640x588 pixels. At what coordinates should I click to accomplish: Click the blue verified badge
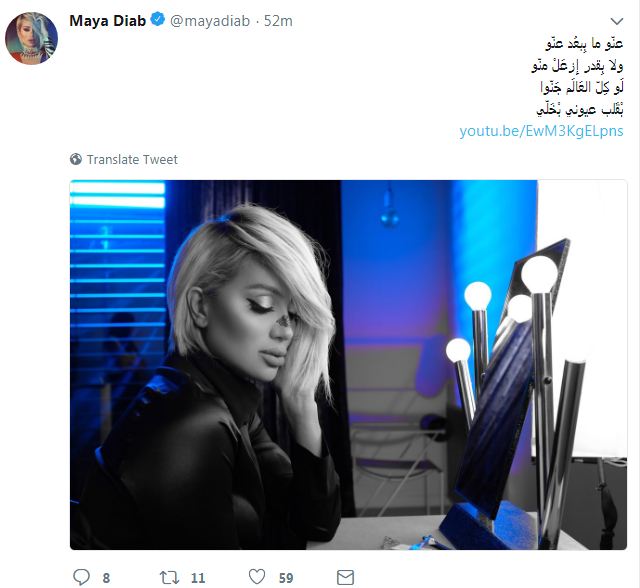(x=158, y=20)
